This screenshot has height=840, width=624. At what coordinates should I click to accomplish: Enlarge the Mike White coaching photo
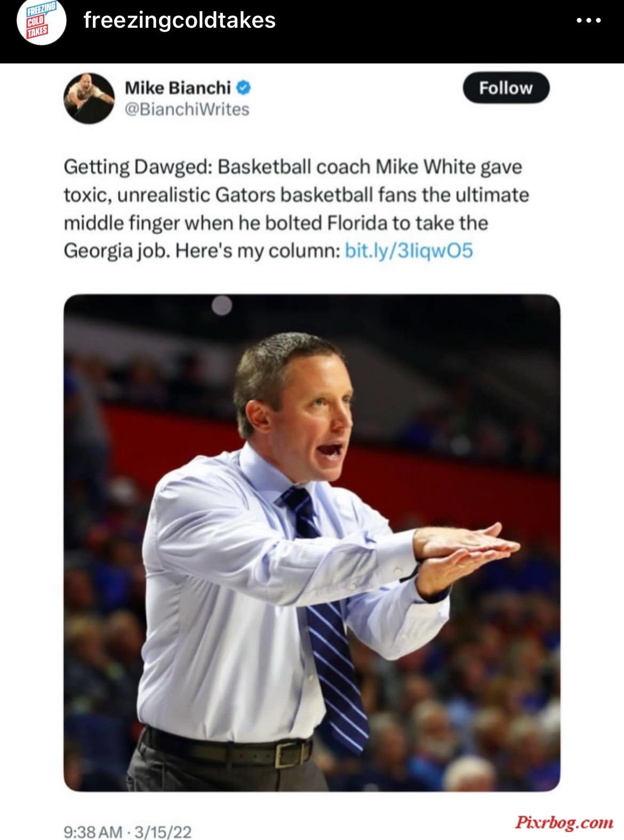click(312, 542)
